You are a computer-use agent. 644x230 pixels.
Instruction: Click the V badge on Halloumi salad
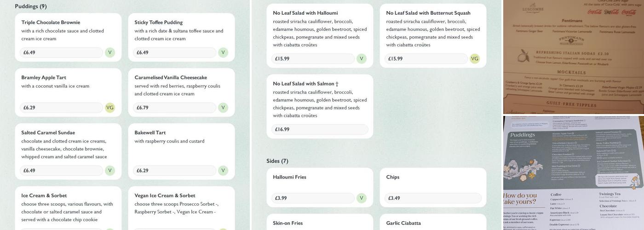click(362, 59)
